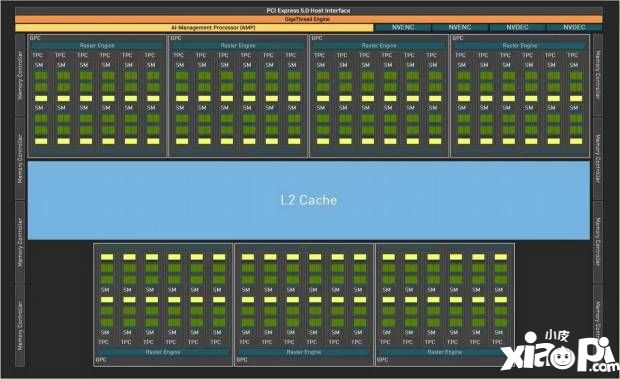Select Raster Engine in the bottom-left GPC
Image resolution: width=620 pixels, height=379 pixels.
pos(163,352)
